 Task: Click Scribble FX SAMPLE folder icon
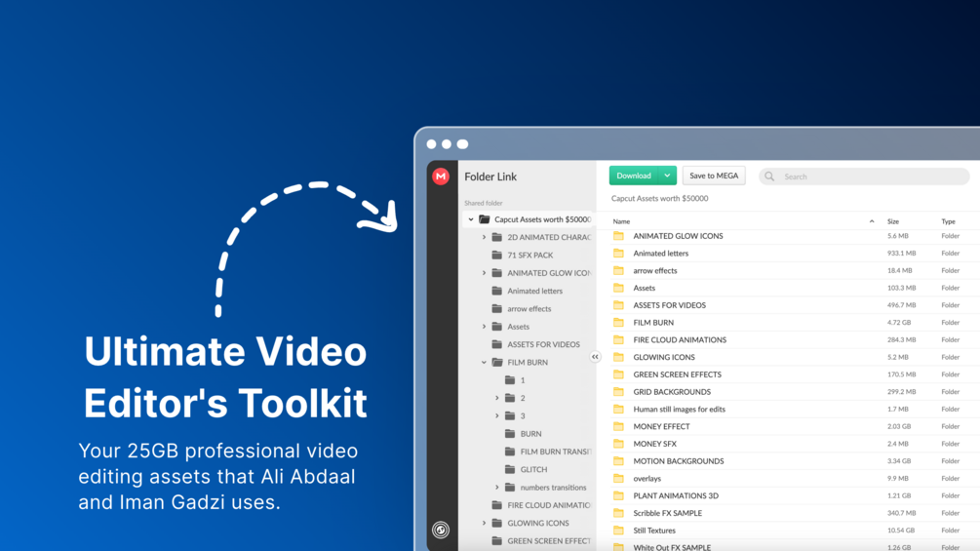(618, 513)
